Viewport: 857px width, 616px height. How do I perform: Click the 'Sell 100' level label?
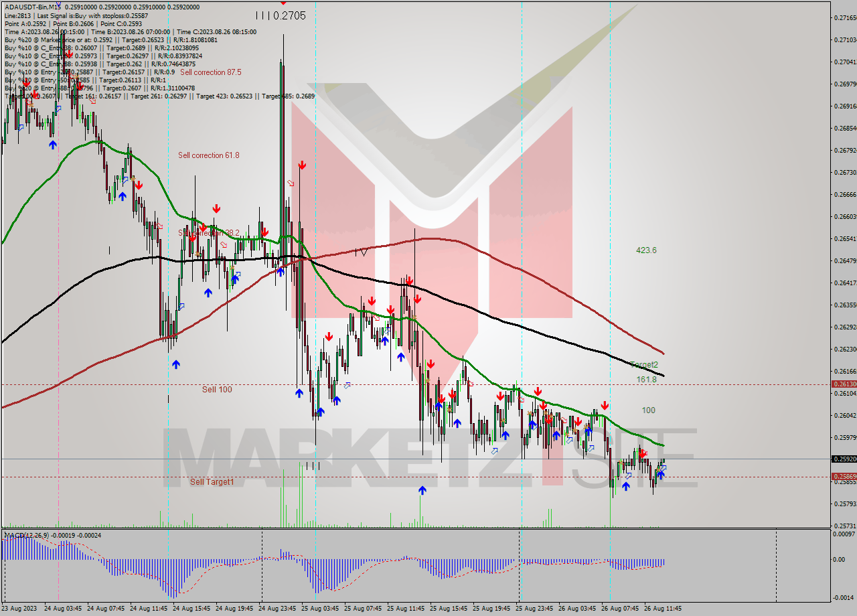pos(217,389)
